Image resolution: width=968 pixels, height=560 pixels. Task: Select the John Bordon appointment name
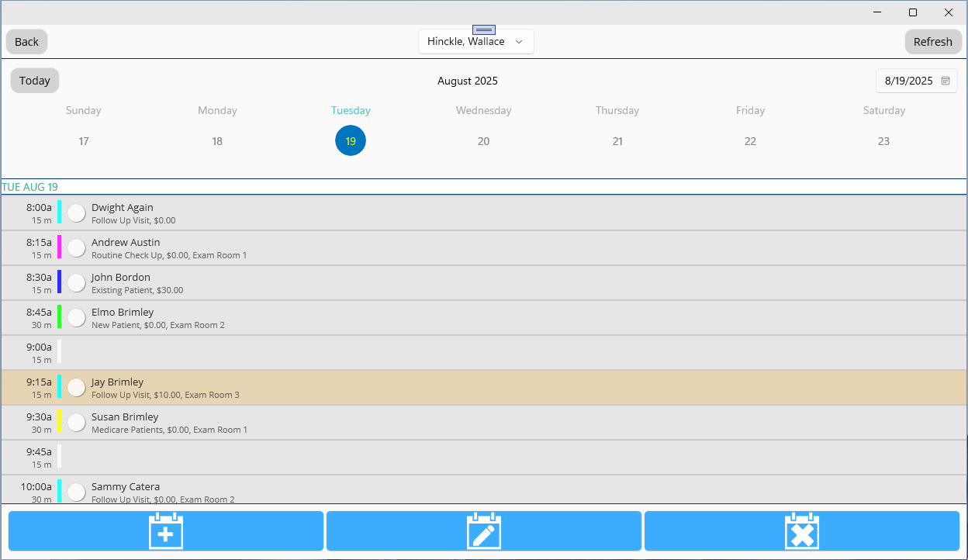(x=121, y=277)
